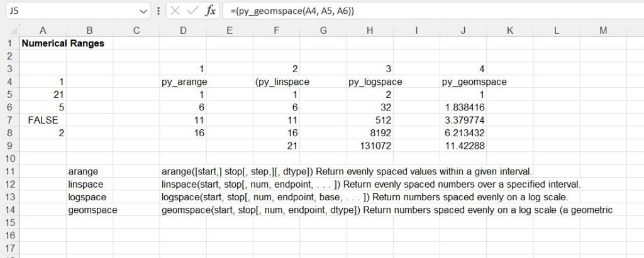644x258 pixels.
Task: Open Insert Function fx dialog
Action: [211, 11]
